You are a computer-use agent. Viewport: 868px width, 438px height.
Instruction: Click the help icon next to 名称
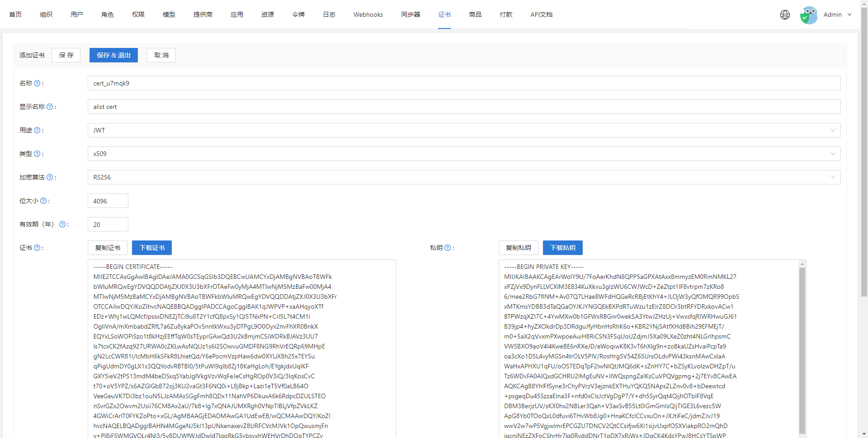[37, 83]
